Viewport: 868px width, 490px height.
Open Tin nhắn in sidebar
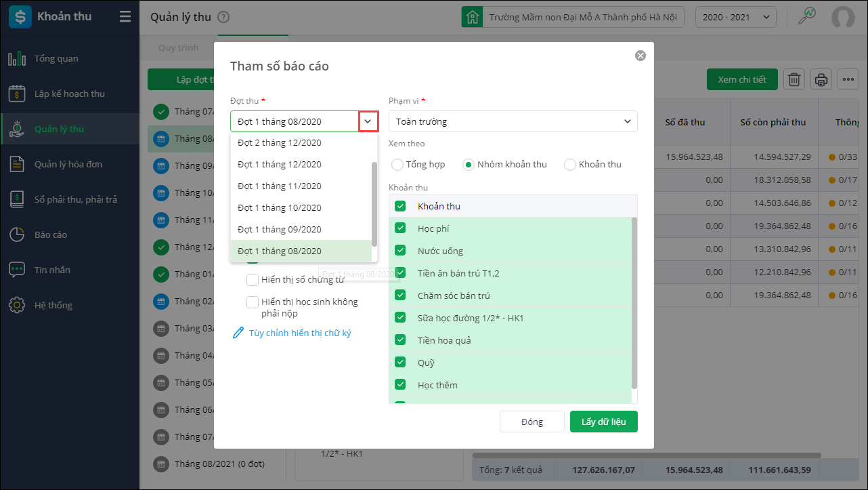click(x=70, y=270)
